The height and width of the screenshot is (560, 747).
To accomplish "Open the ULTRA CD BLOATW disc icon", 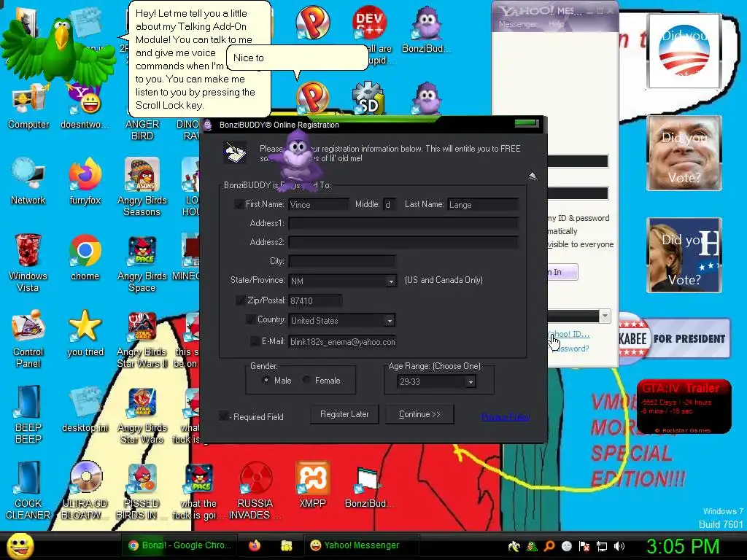I will click(x=85, y=489).
